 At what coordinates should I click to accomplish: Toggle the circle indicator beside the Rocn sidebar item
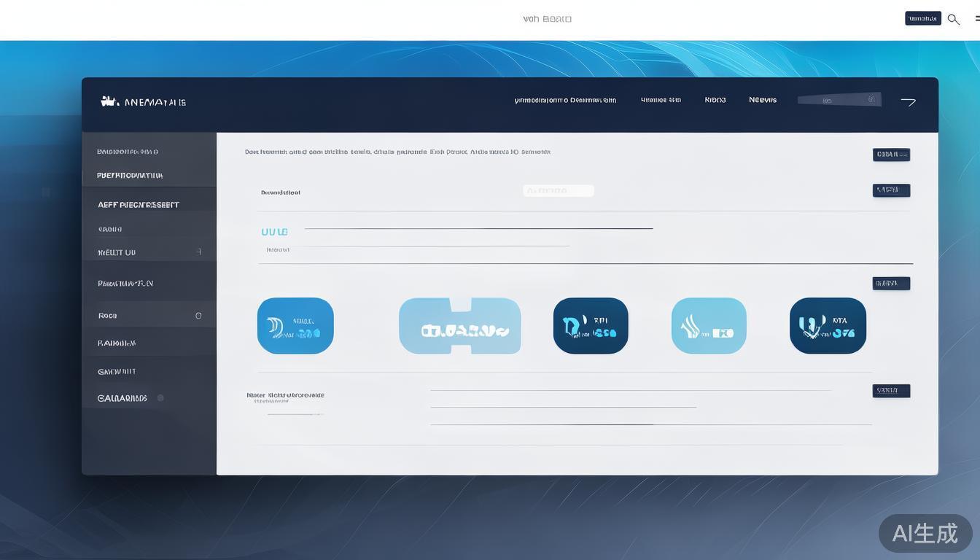[198, 316]
